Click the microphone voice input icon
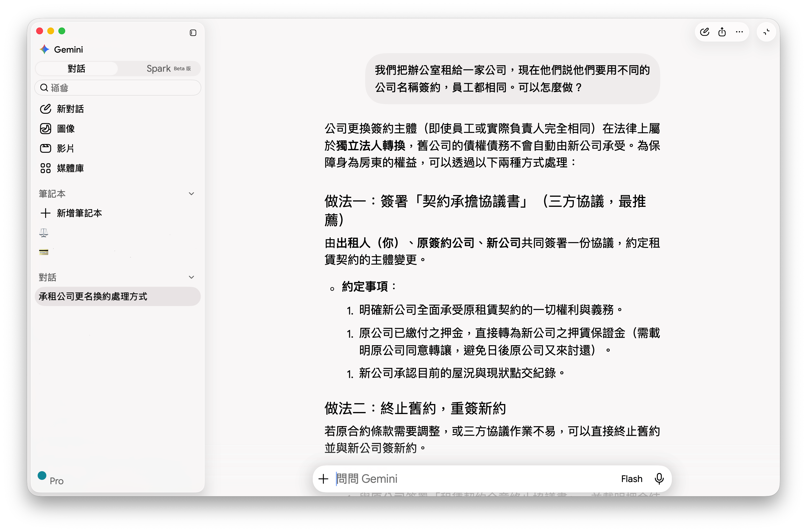The image size is (807, 532). click(659, 479)
